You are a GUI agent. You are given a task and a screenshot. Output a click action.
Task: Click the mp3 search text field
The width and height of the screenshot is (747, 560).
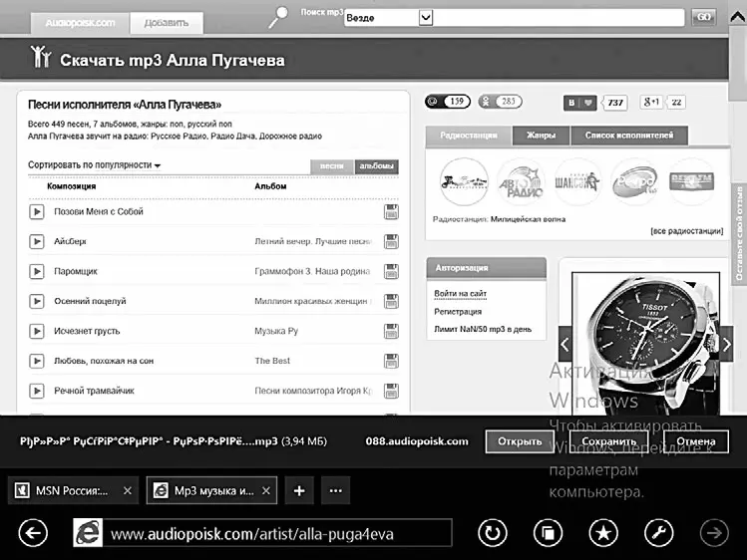(559, 18)
